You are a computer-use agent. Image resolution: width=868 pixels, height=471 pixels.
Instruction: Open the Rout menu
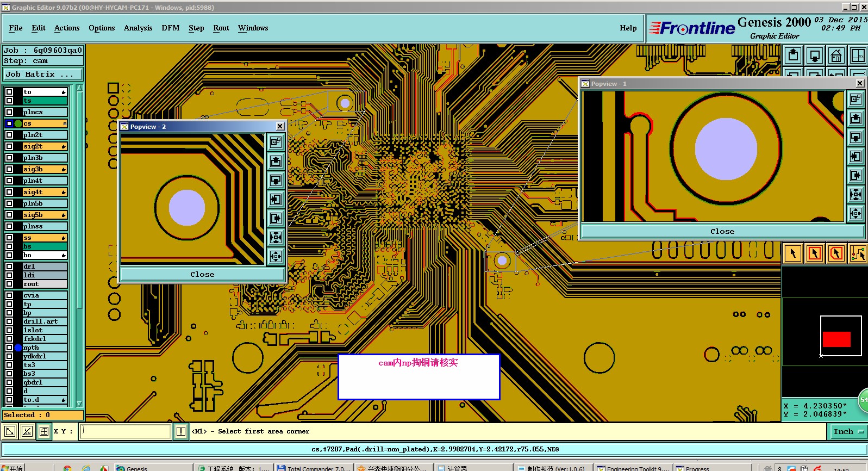(221, 28)
